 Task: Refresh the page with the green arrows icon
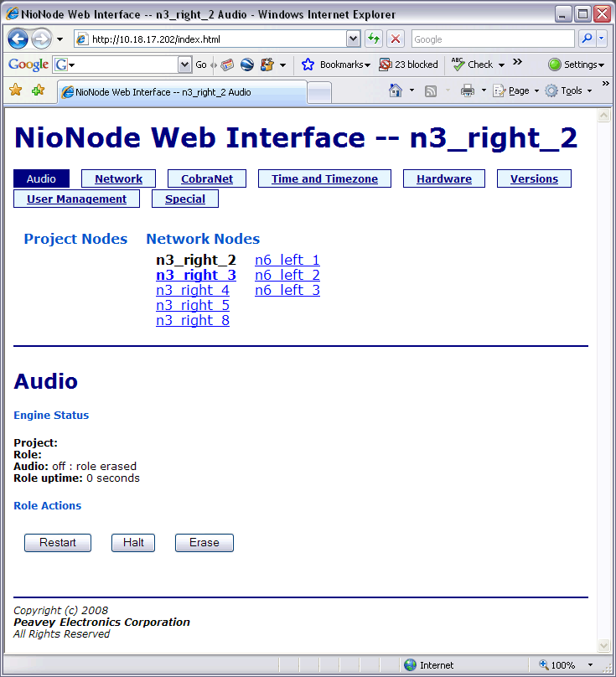374,39
